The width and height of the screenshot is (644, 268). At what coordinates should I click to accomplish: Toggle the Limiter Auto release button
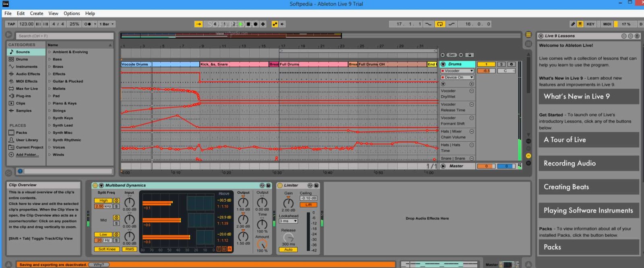coord(288,249)
